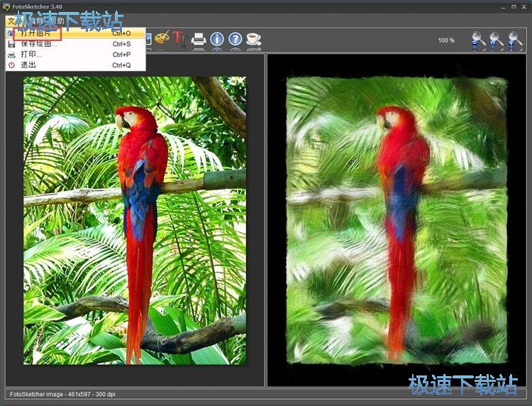Screen dimensions: 532x406
Task: Click the painted parrot result in the right panel
Action: point(396,220)
